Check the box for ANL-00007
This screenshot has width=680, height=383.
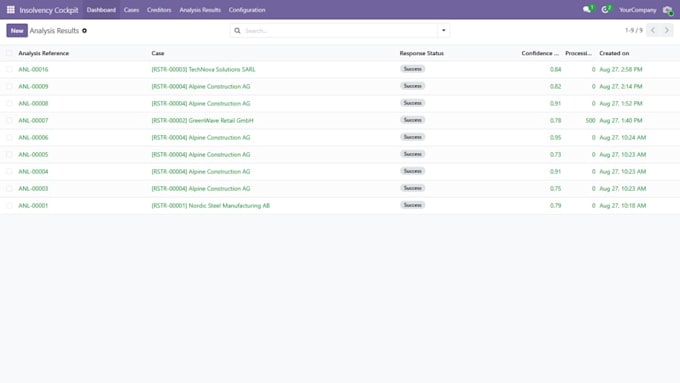(x=9, y=120)
